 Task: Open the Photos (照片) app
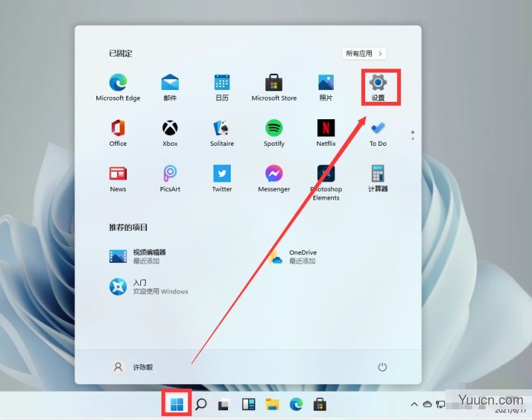click(x=326, y=87)
